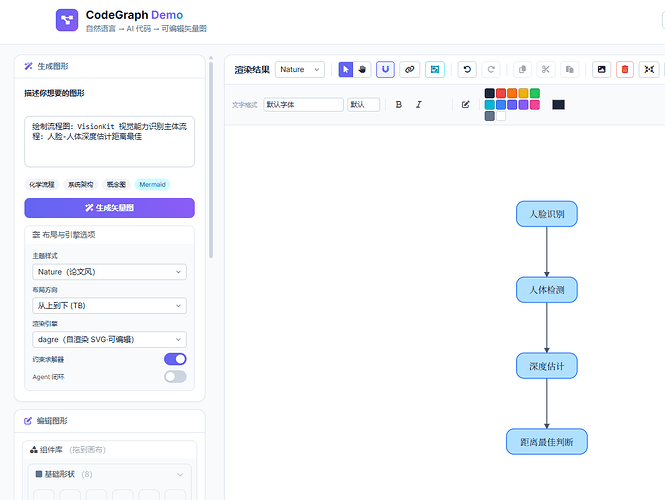Pick the pink color swatch
The width and height of the screenshot is (665, 500).
[x=535, y=105]
